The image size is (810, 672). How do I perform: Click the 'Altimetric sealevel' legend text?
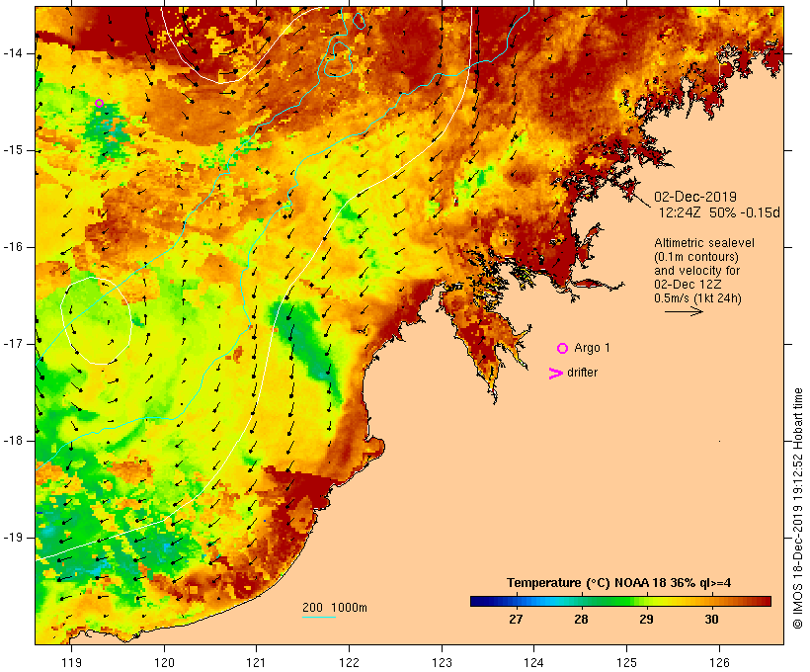point(704,243)
